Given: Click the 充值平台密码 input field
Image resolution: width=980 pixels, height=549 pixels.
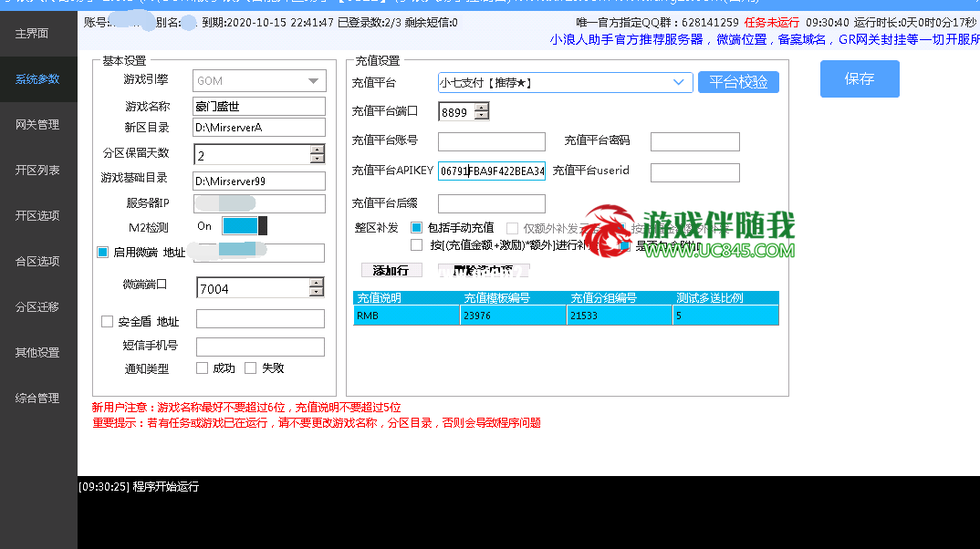Looking at the screenshot, I should (695, 141).
